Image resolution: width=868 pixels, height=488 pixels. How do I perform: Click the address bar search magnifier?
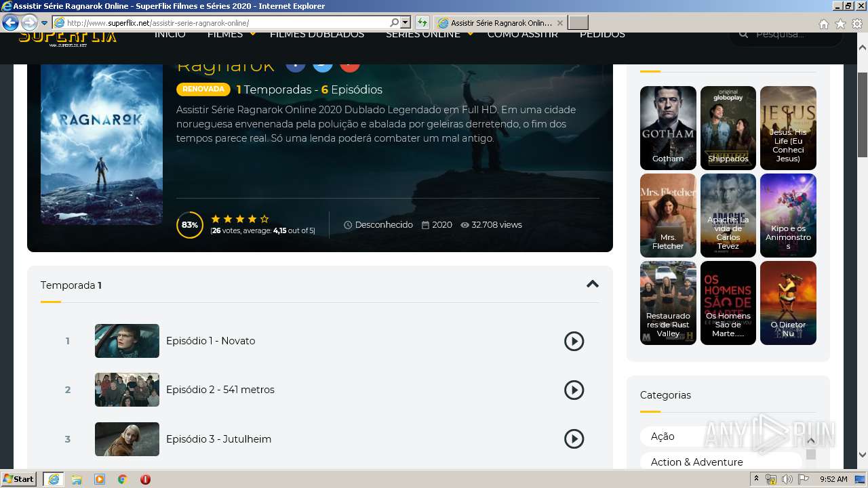[394, 23]
